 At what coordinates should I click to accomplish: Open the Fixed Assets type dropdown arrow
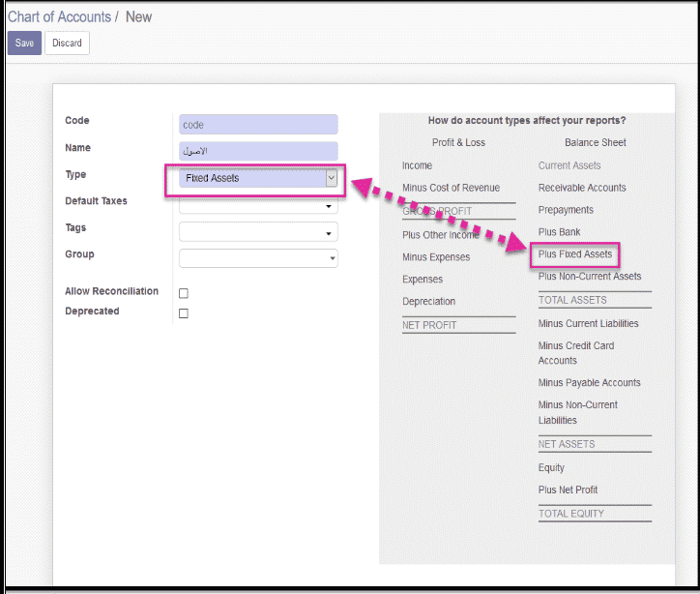point(332,178)
